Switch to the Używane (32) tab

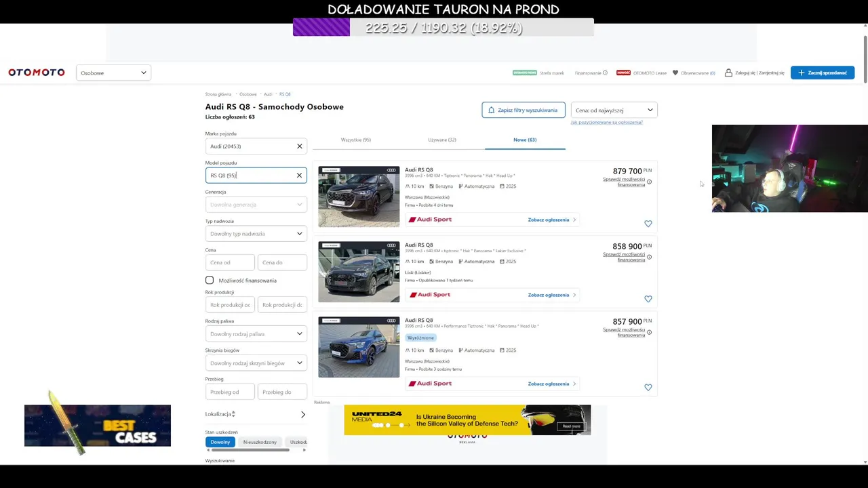[x=442, y=140]
